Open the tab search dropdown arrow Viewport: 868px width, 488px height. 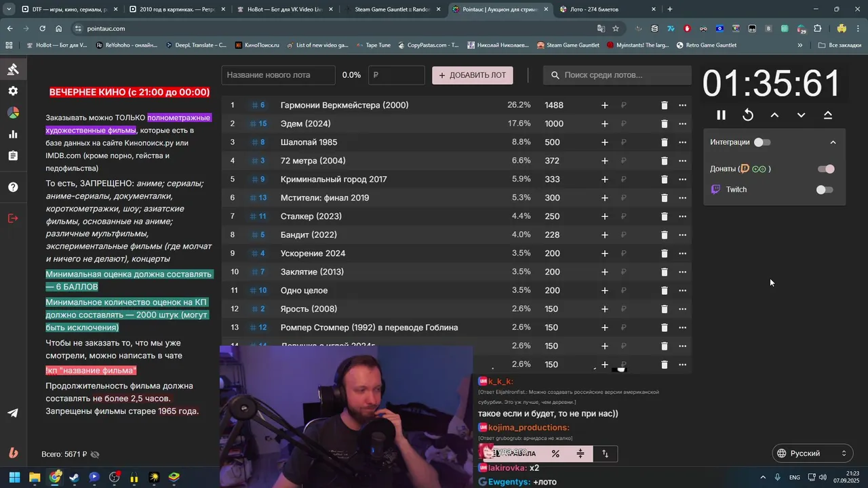pos(8,9)
